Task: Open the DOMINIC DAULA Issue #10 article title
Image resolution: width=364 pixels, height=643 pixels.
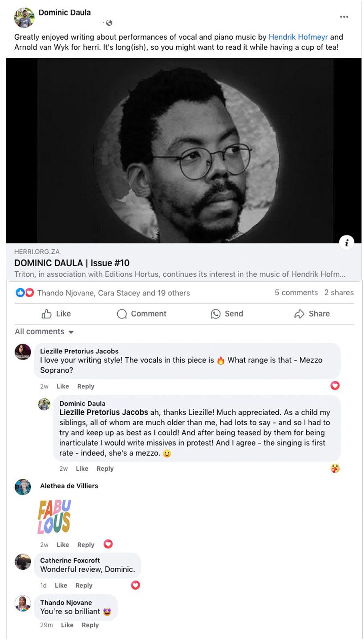Action: click(x=72, y=263)
